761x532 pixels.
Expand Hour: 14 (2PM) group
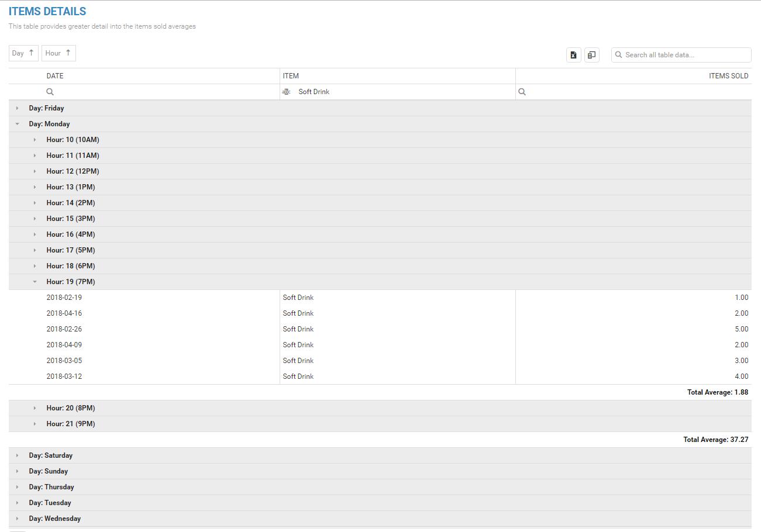point(35,203)
